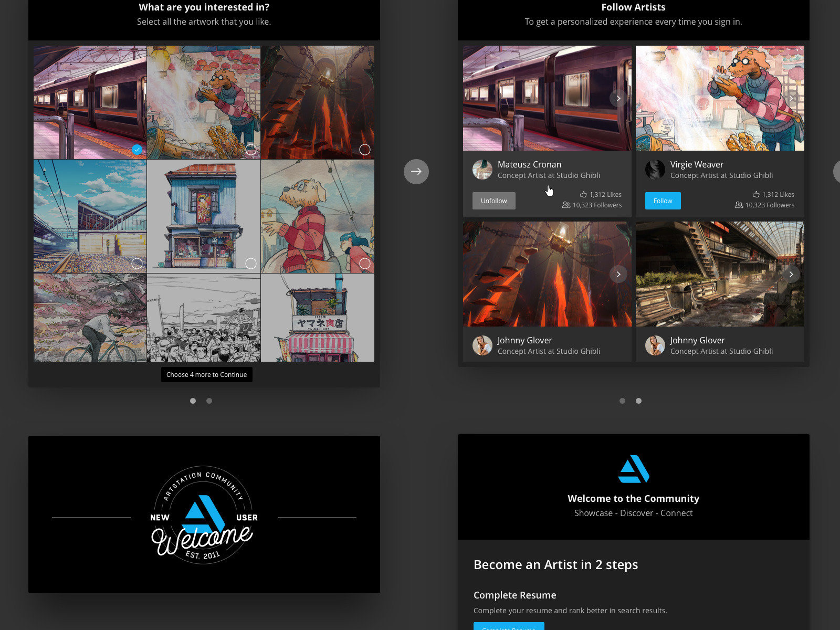Screen dimensions: 840x630
Task: Click Complete Resume heading
Action: (515, 595)
